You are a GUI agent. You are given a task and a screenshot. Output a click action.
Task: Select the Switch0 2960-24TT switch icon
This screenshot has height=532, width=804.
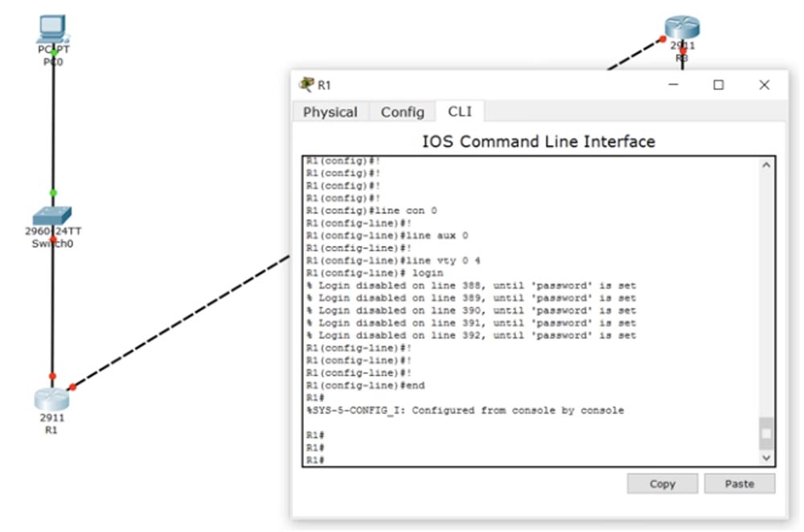51,215
